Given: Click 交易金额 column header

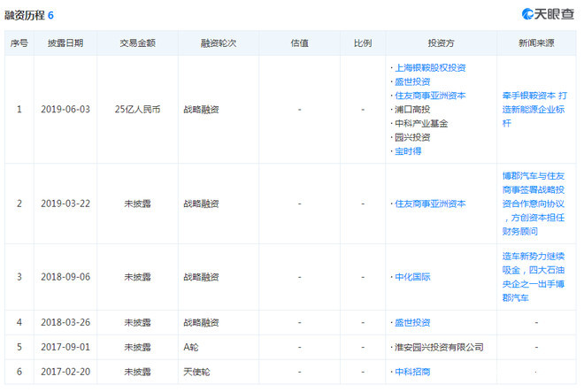Looking at the screenshot, I should coord(137,43).
